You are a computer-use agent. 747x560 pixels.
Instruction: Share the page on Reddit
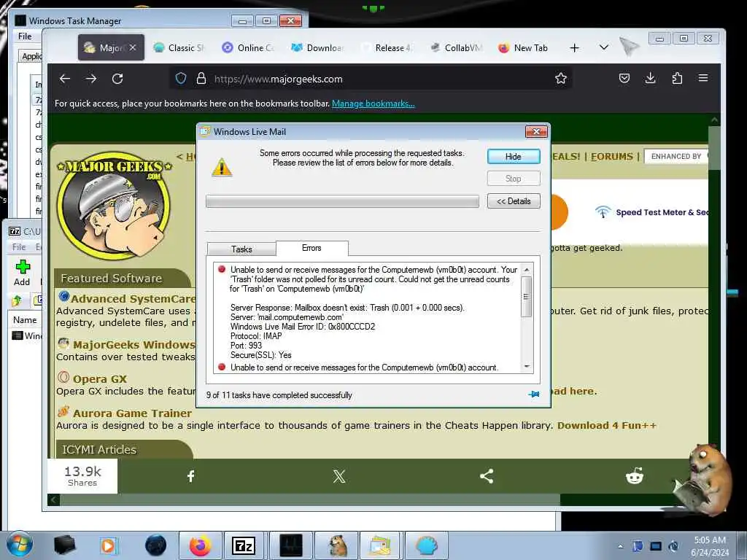tap(635, 475)
